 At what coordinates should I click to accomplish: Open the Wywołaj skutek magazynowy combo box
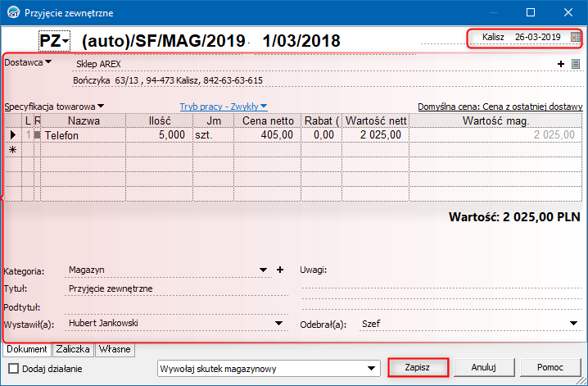tap(269, 368)
